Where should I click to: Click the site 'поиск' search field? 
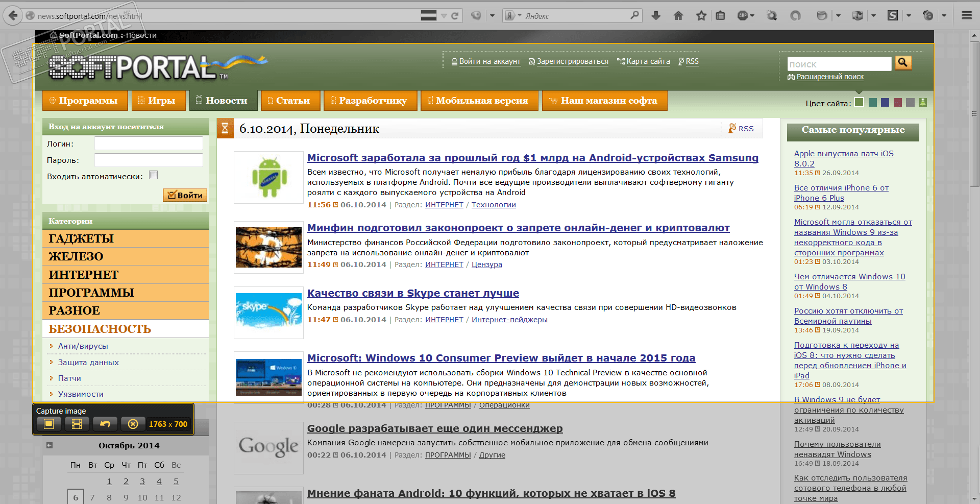click(x=840, y=64)
